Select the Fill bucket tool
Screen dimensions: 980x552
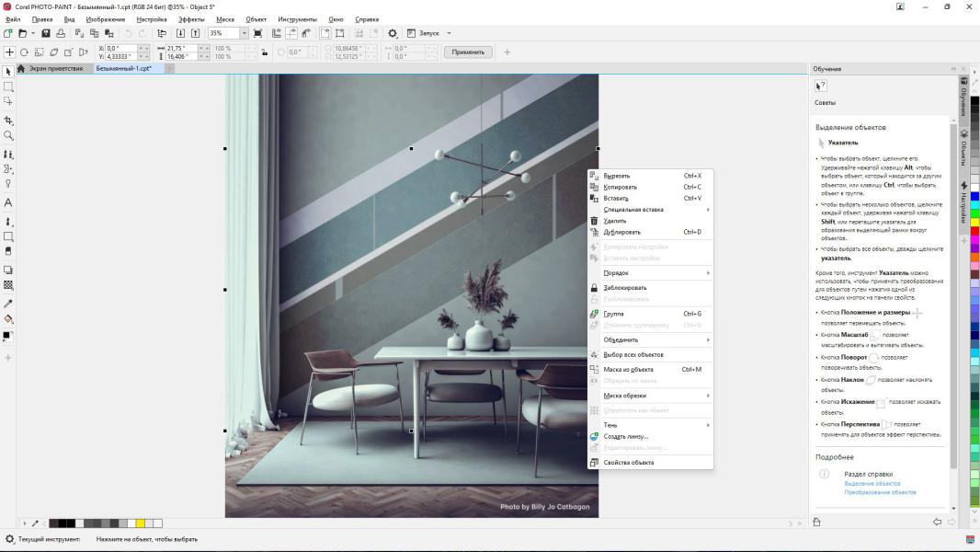click(8, 318)
